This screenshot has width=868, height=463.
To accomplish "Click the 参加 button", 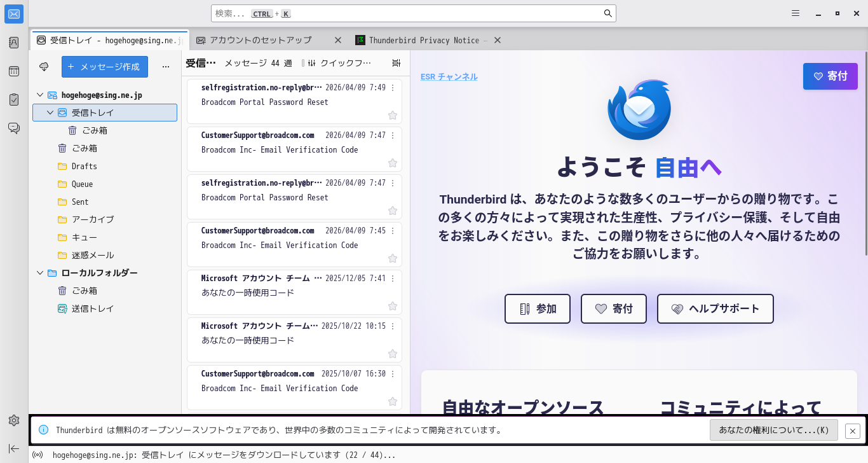I will pyautogui.click(x=538, y=309).
